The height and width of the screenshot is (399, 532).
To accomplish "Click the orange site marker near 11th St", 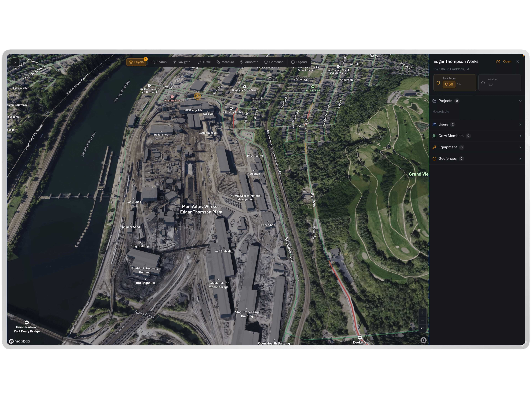I will [x=197, y=96].
